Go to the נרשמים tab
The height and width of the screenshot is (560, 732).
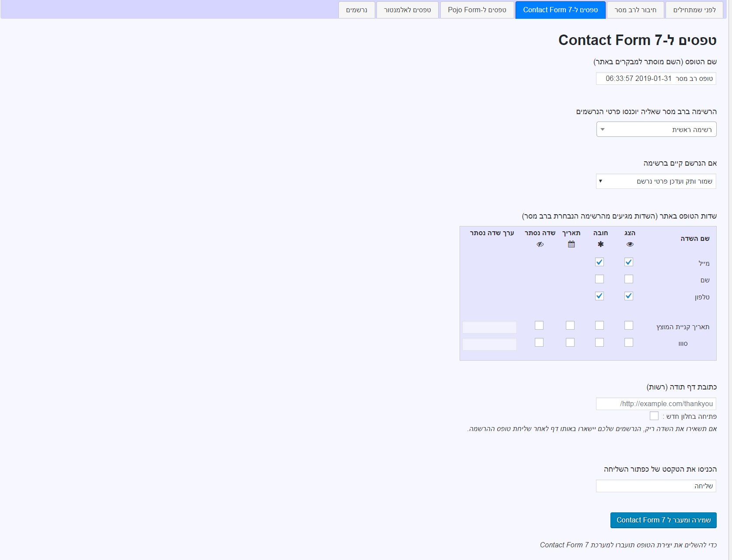tap(356, 10)
